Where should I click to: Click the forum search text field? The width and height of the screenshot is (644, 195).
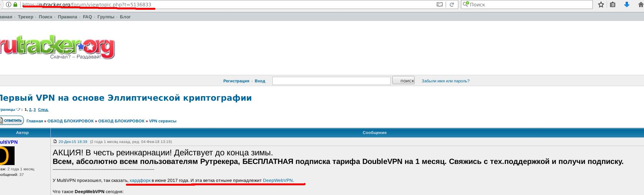click(331, 81)
